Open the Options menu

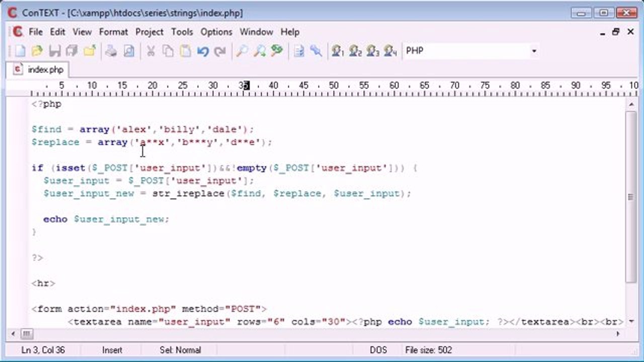216,32
